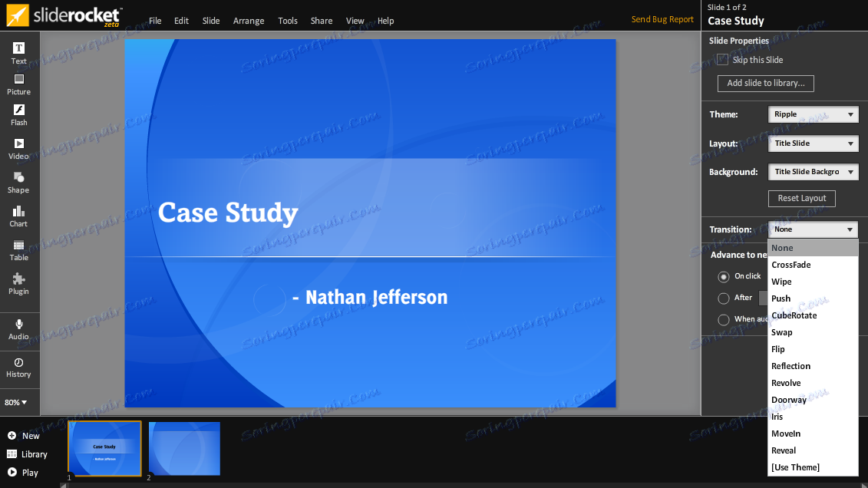Select the After radio button
Screen dimensions: 868x488
click(x=724, y=298)
